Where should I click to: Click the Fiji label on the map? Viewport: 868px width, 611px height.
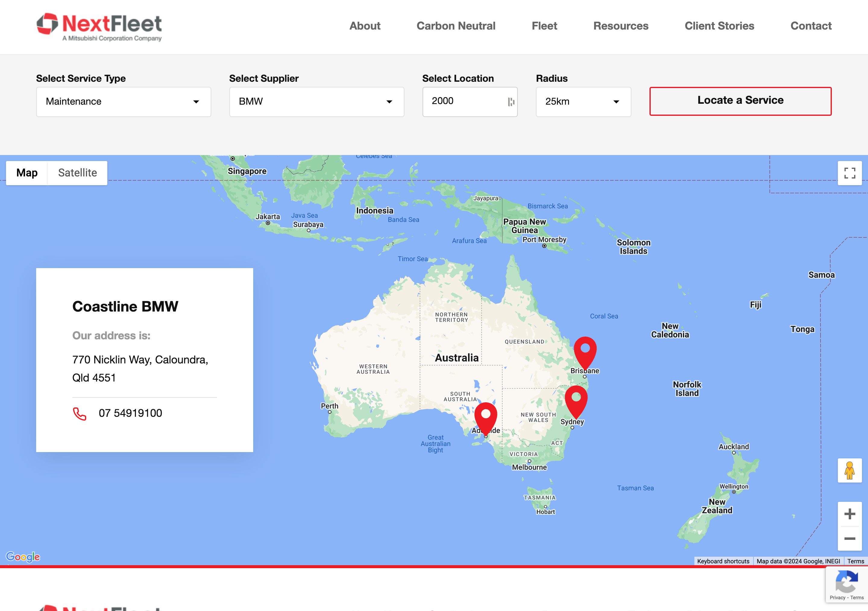click(x=755, y=305)
